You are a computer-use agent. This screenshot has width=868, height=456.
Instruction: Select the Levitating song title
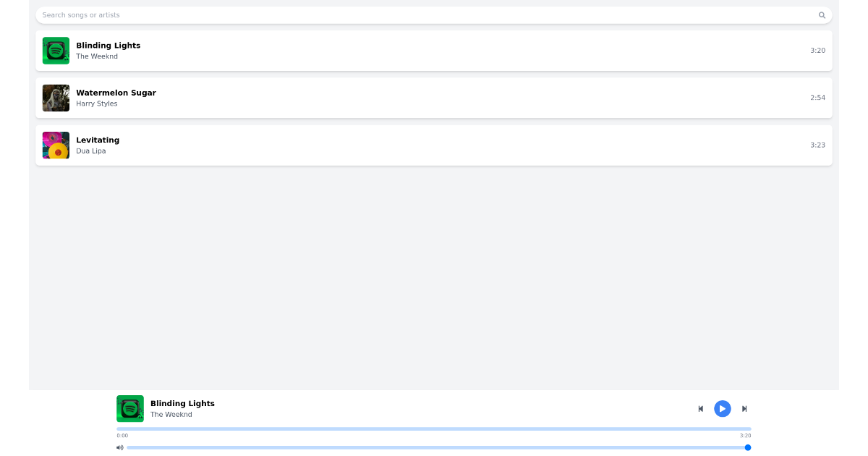tap(98, 140)
